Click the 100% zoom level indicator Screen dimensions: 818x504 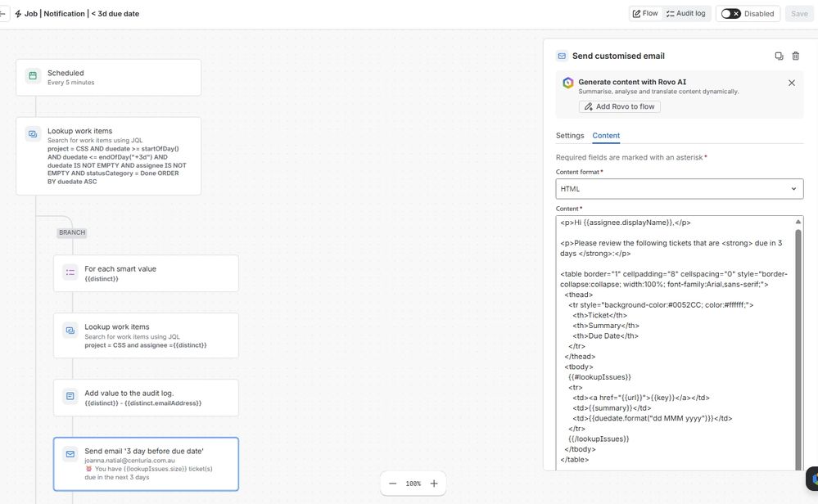414,484
